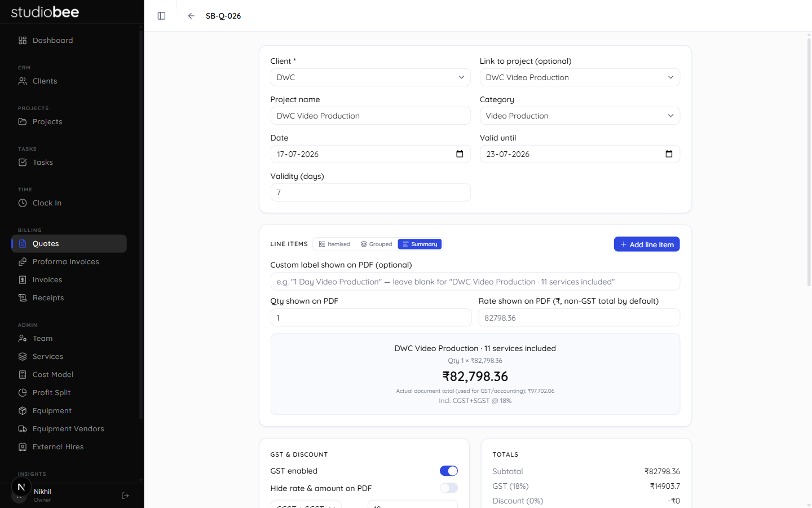Viewport: 812px width, 508px height.
Task: Click the Clients people icon
Action: (23, 81)
